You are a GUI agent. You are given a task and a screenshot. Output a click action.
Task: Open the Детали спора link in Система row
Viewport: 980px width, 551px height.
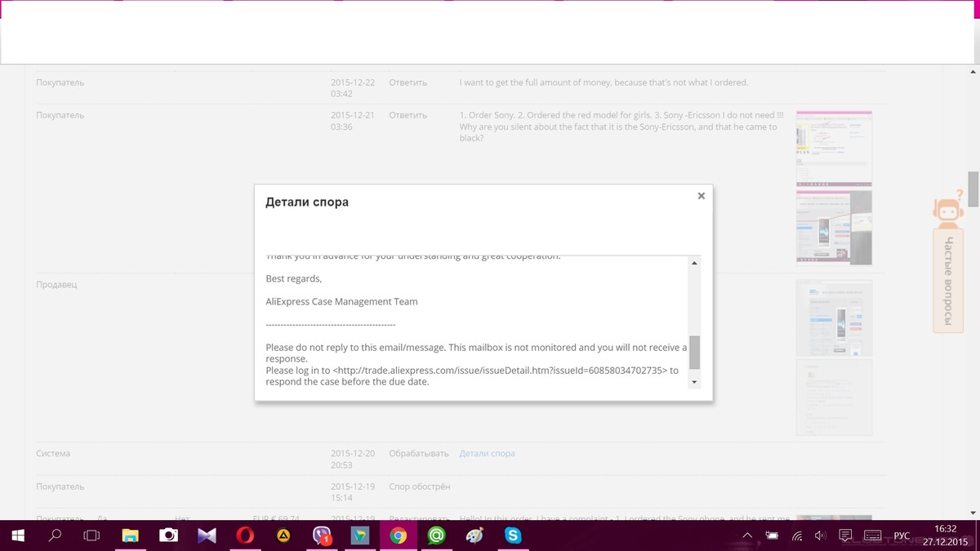tap(487, 453)
